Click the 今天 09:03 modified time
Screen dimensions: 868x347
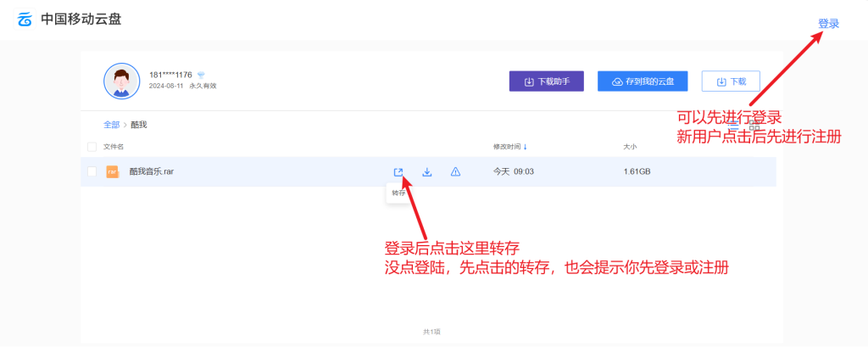pyautogui.click(x=513, y=172)
